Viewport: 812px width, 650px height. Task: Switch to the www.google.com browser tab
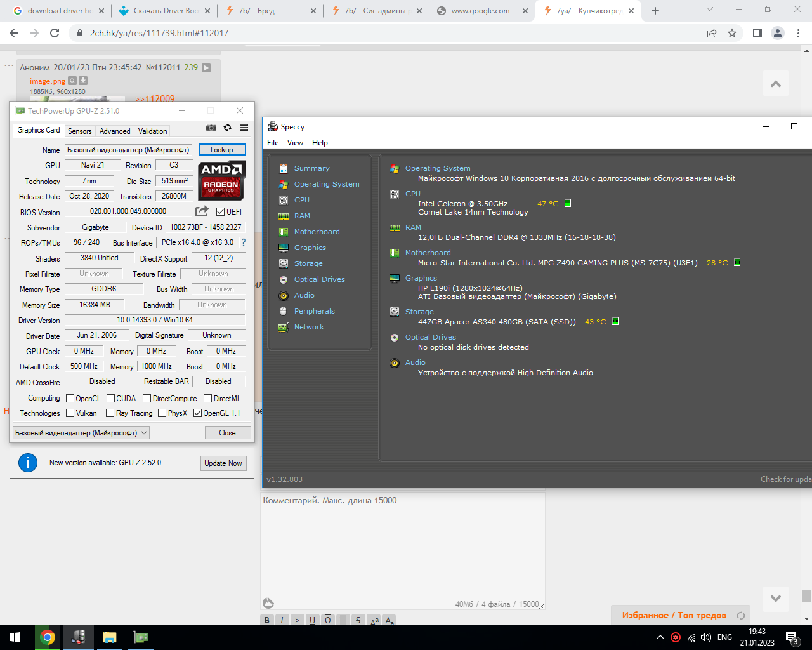tap(481, 11)
